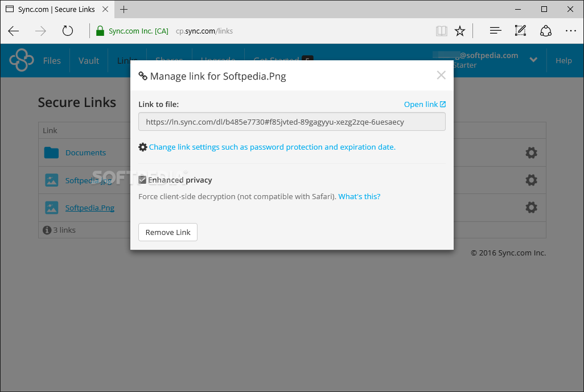
Task: Open settings gear for Softpedia.jpg row
Action: (x=531, y=180)
